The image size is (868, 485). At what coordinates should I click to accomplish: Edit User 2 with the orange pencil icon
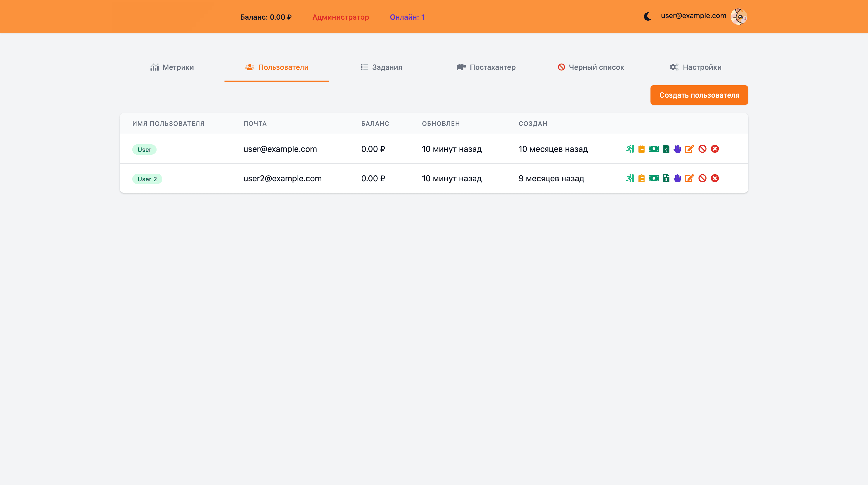689,178
